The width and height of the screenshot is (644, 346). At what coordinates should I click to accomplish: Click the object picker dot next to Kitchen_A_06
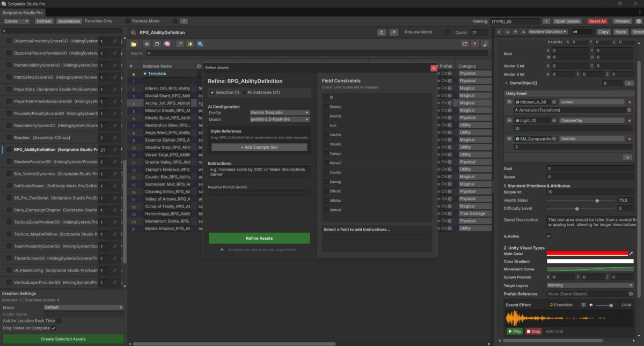[x=554, y=102]
